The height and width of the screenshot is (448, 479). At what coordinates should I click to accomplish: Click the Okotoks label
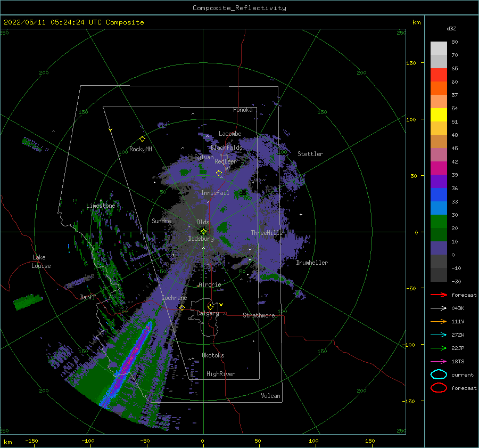click(213, 355)
